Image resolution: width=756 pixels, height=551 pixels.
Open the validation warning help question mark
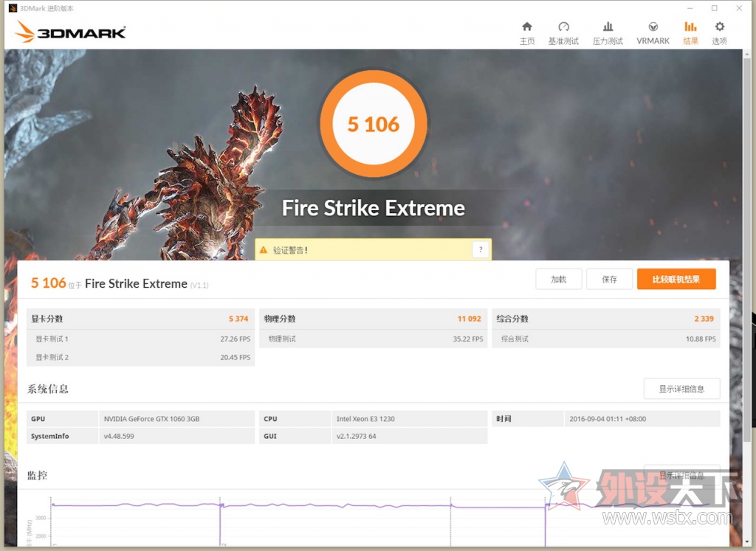coord(480,249)
